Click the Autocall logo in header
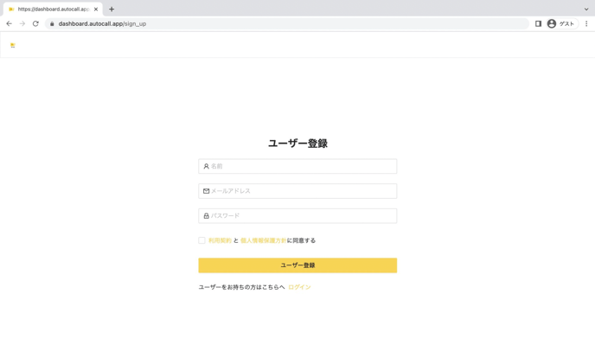Screen dimensions: 595x364 click(13, 45)
